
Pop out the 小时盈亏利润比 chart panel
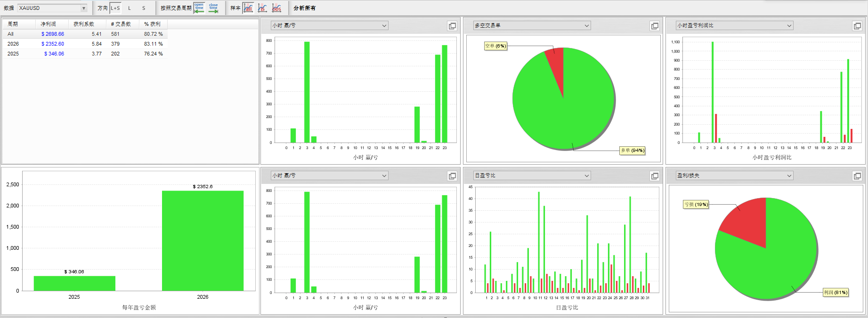pos(857,26)
